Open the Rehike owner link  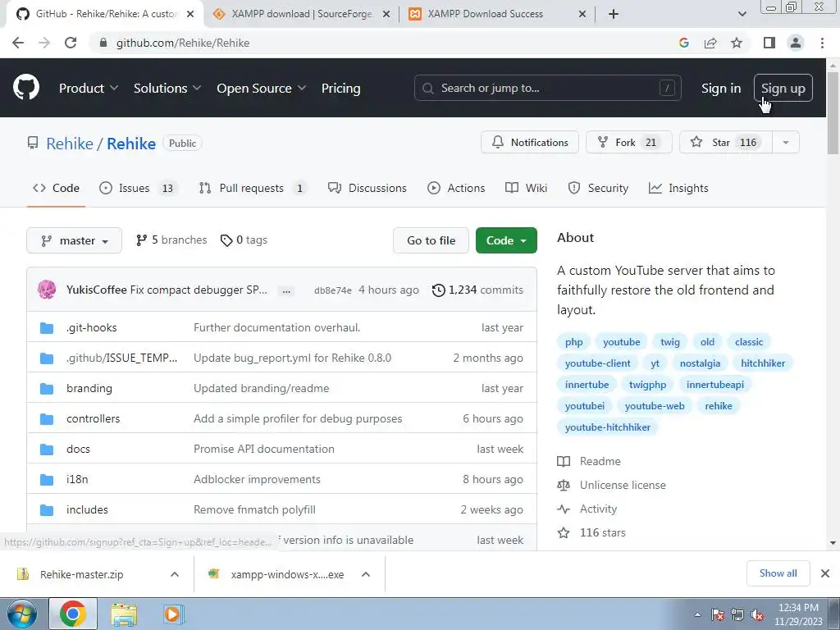pos(70,144)
